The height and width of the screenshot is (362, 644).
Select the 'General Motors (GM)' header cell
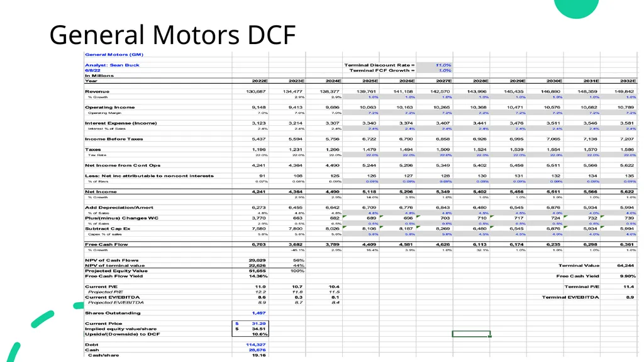[114, 54]
